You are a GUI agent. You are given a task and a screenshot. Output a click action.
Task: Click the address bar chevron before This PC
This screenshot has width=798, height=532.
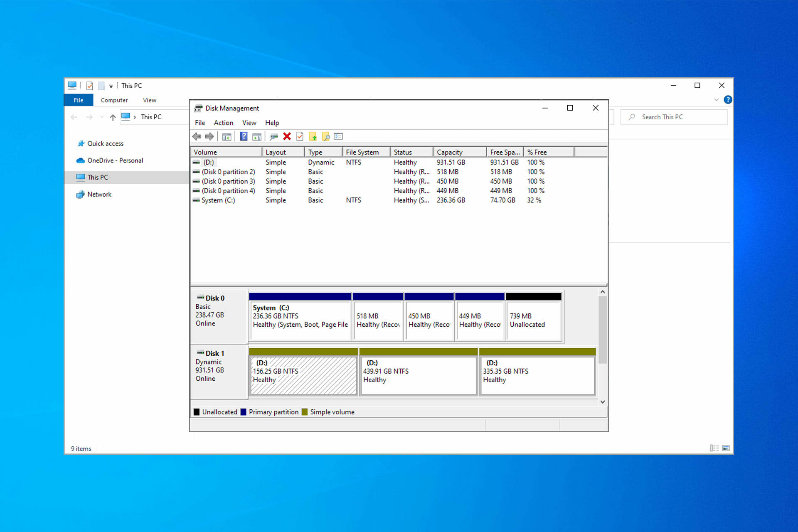135,117
